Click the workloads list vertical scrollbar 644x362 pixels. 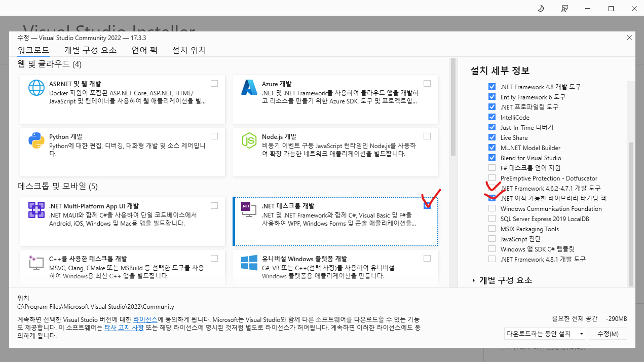click(x=453, y=108)
